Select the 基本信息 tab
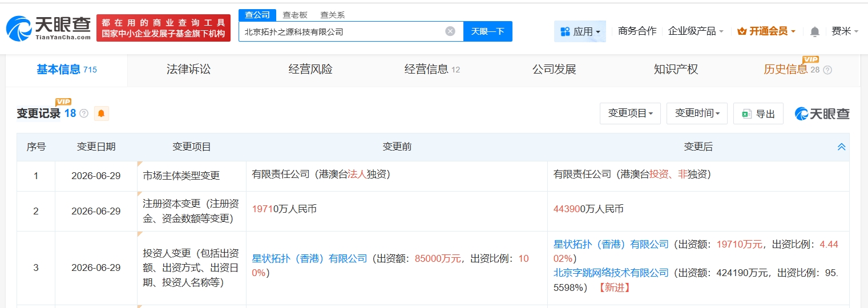This screenshot has height=308, width=868. tap(67, 70)
